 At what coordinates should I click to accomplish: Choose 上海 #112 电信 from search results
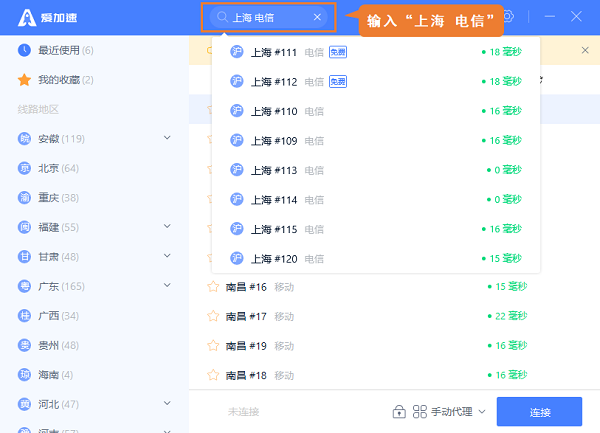click(x=376, y=81)
